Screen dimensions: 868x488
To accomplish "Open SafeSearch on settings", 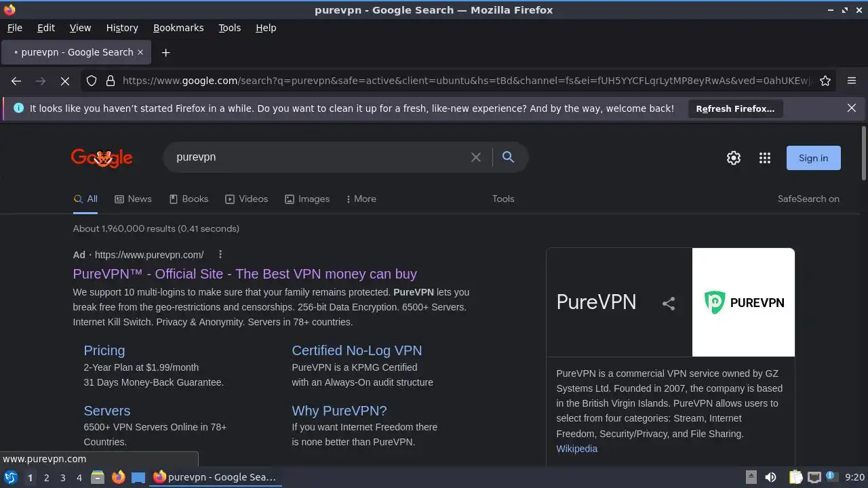I will coord(808,199).
